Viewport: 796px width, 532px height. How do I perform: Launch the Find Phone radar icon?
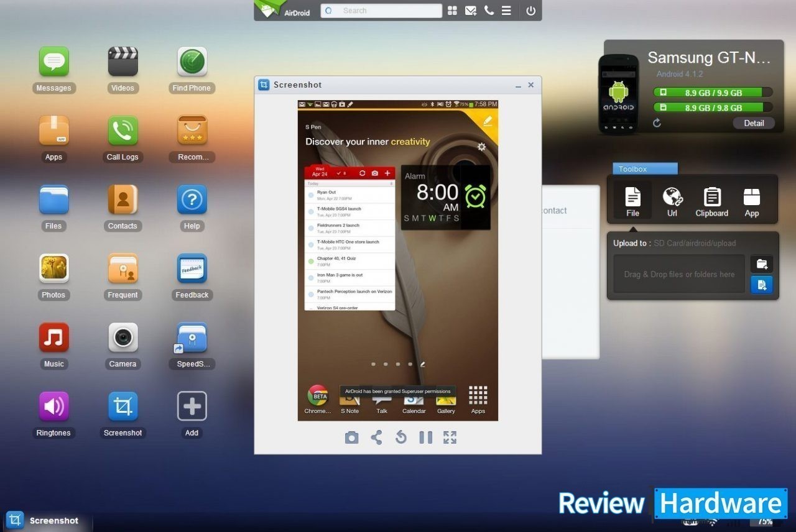192,62
